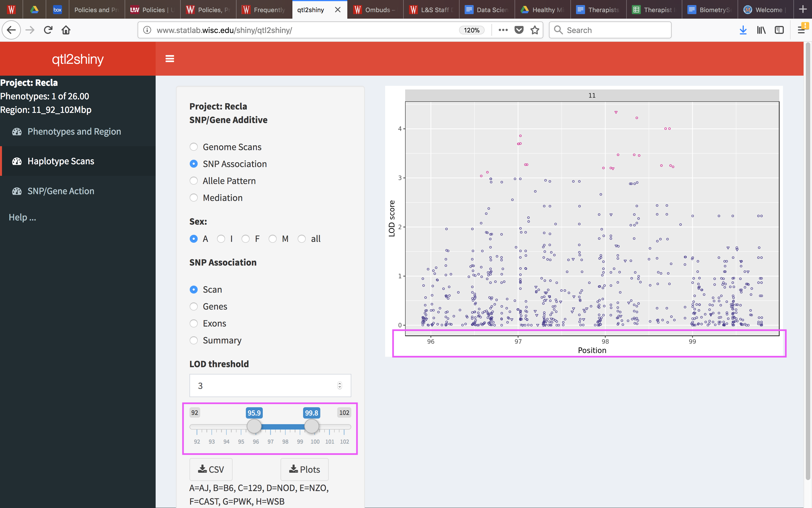Click the browser forward arrow
The width and height of the screenshot is (812, 508).
30,30
